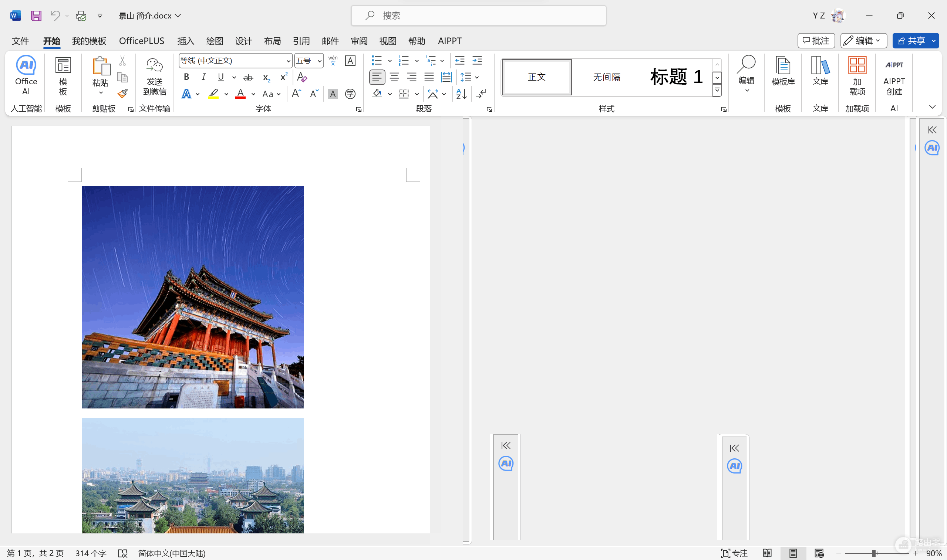Image resolution: width=947 pixels, height=560 pixels.
Task: Switch to the OfficePLUS tab
Action: tap(142, 41)
